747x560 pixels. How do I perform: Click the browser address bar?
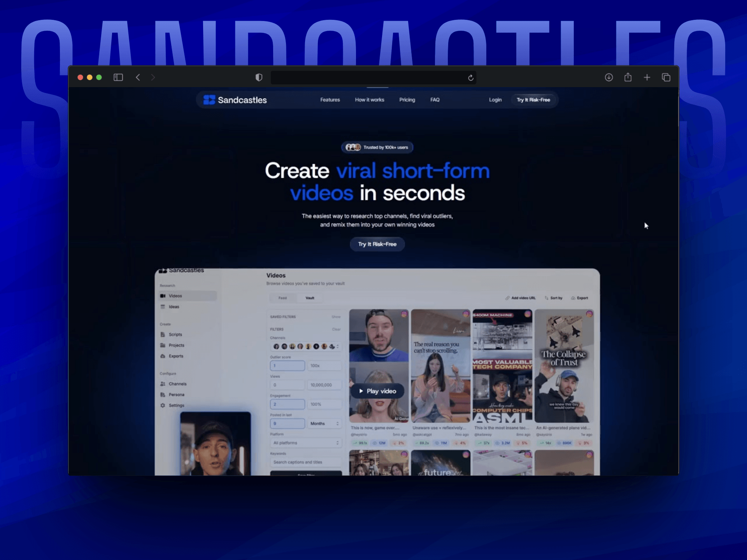(373, 77)
